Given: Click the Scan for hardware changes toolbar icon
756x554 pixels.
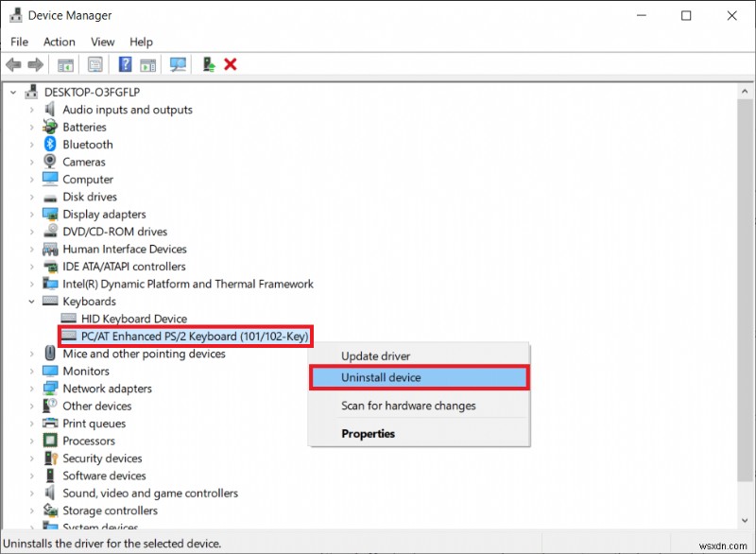Looking at the screenshot, I should coord(179,64).
